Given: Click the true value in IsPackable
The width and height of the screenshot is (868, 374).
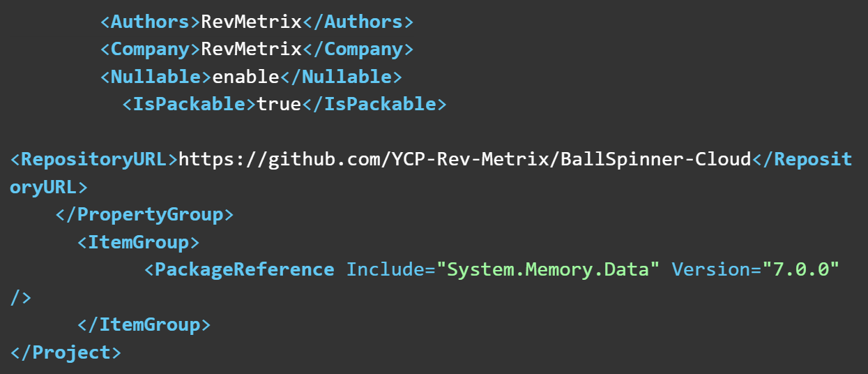Looking at the screenshot, I should [x=279, y=105].
